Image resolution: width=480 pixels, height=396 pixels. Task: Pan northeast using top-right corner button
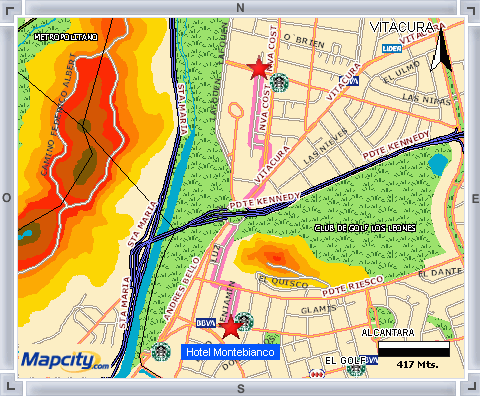[471, 10]
